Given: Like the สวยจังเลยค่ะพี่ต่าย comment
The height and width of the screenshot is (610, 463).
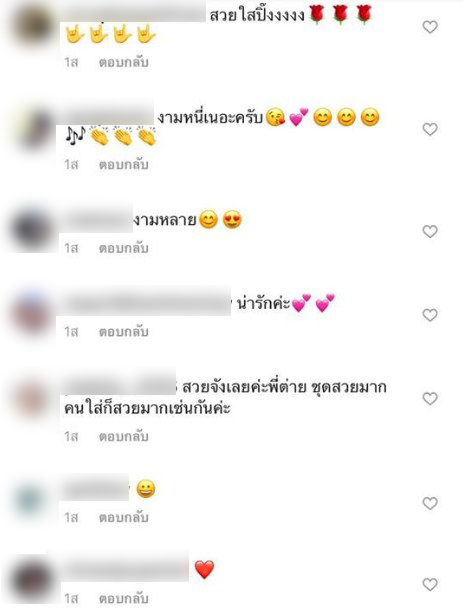Looking at the screenshot, I should 430,398.
